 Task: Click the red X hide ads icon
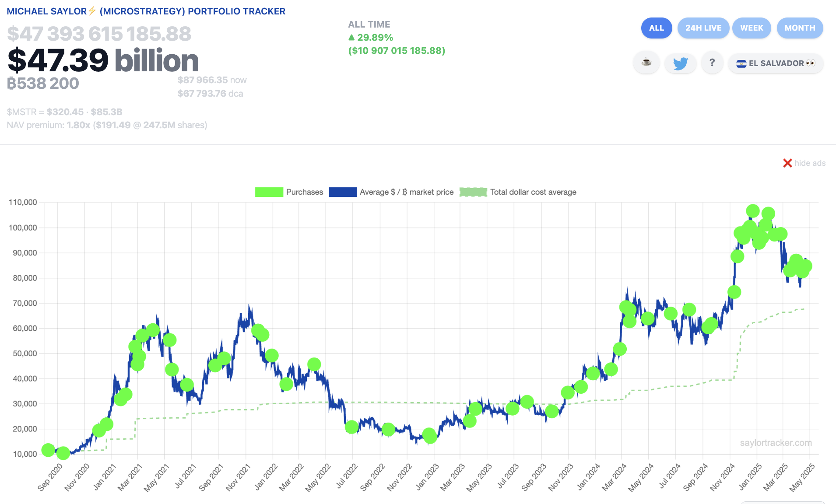tap(787, 163)
